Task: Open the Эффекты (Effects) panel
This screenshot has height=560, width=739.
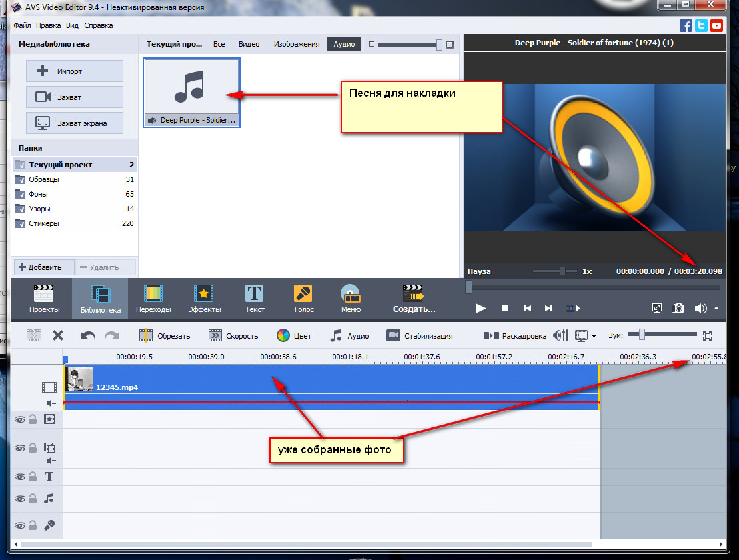Action: 203,299
